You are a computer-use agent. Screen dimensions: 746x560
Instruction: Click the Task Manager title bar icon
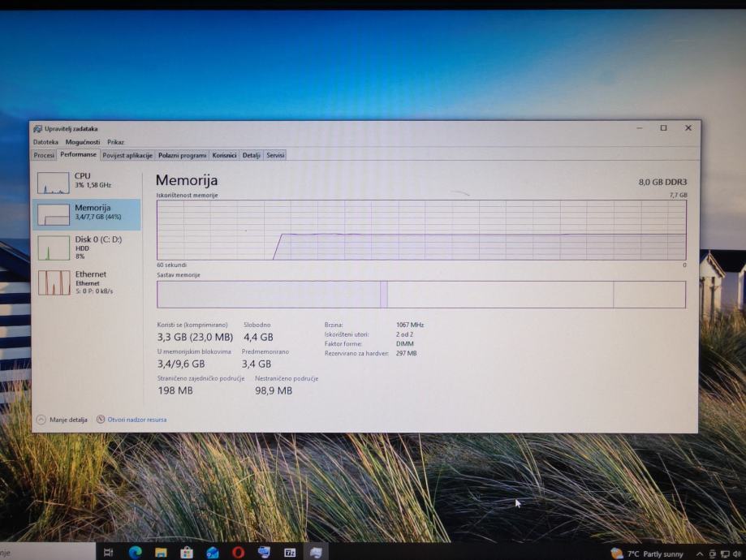pos(37,128)
